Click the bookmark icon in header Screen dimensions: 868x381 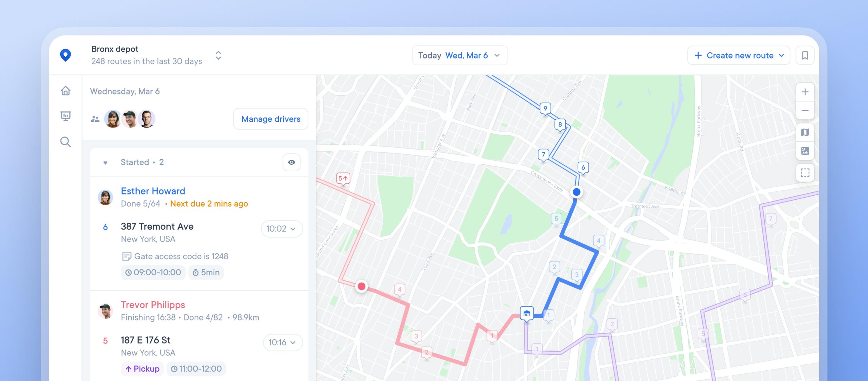pyautogui.click(x=805, y=55)
